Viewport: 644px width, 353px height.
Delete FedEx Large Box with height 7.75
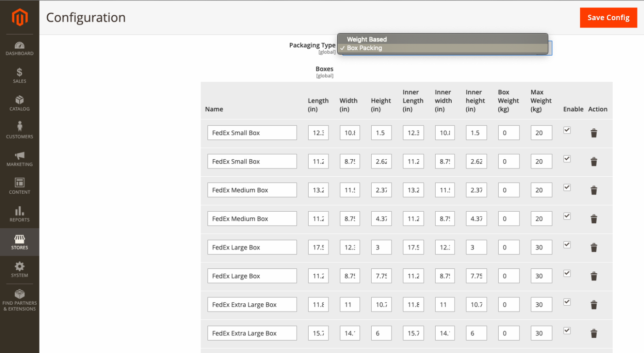coord(594,276)
